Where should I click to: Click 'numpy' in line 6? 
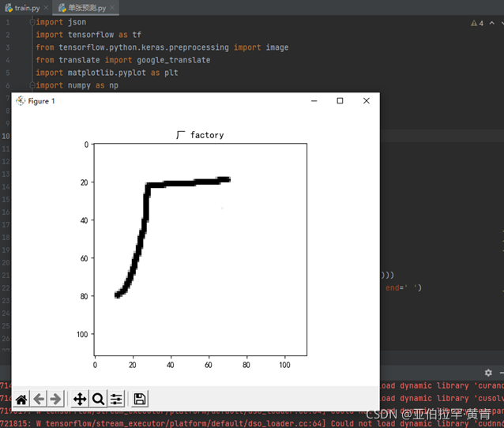79,85
